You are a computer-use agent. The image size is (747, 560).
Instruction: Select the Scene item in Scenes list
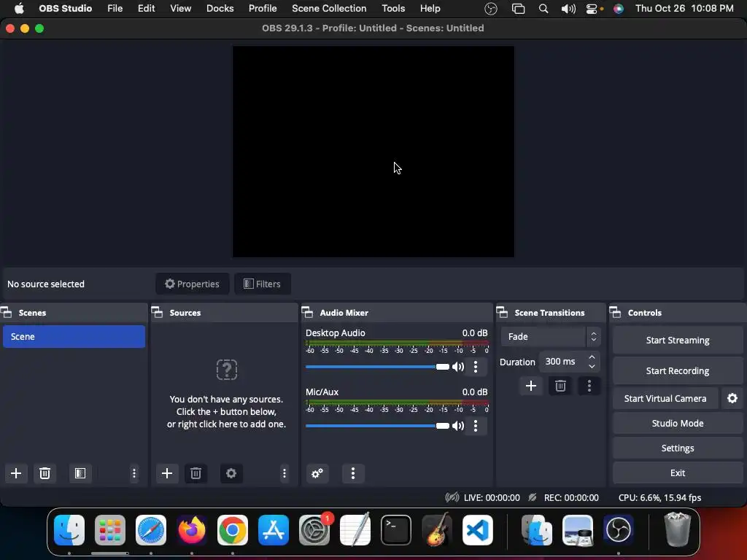pos(74,337)
